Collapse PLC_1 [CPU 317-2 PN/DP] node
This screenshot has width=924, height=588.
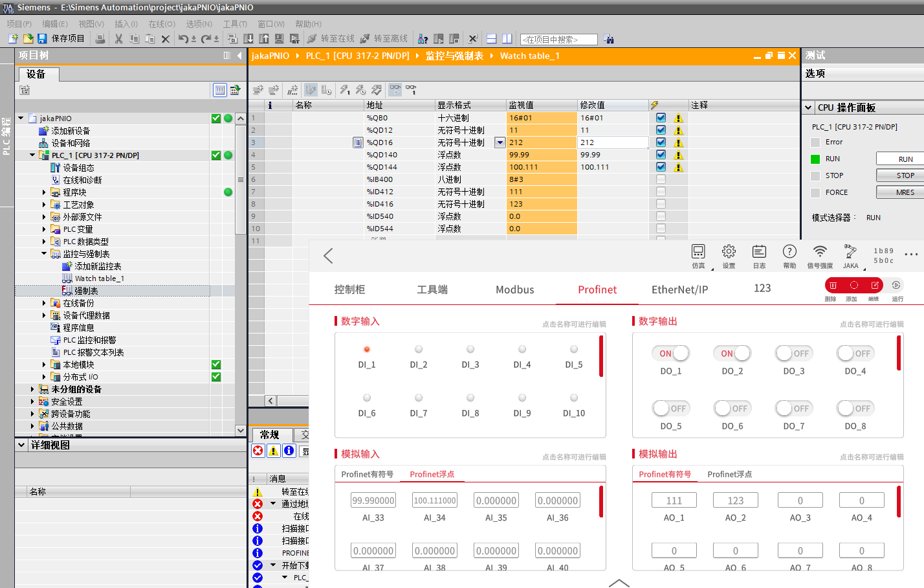(32, 155)
